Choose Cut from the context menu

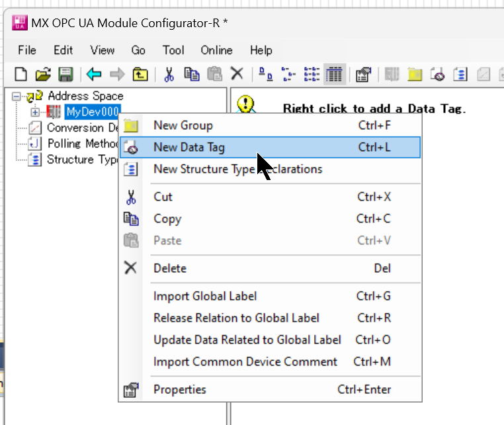click(x=271, y=197)
